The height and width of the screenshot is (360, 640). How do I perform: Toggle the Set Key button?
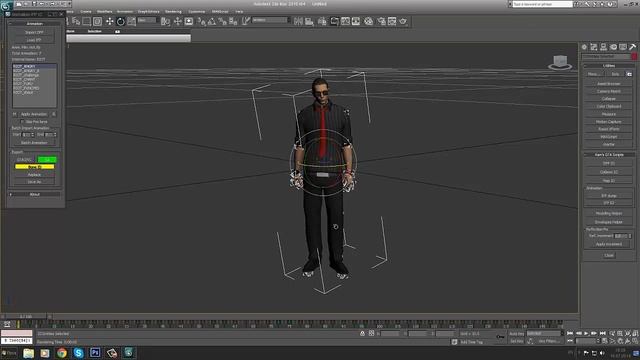tap(516, 341)
